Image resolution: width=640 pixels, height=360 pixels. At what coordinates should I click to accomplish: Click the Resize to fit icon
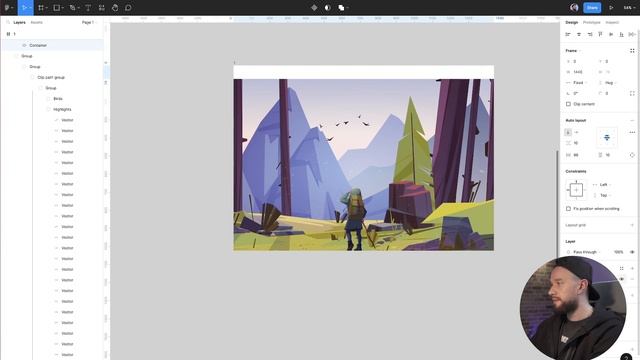632,51
